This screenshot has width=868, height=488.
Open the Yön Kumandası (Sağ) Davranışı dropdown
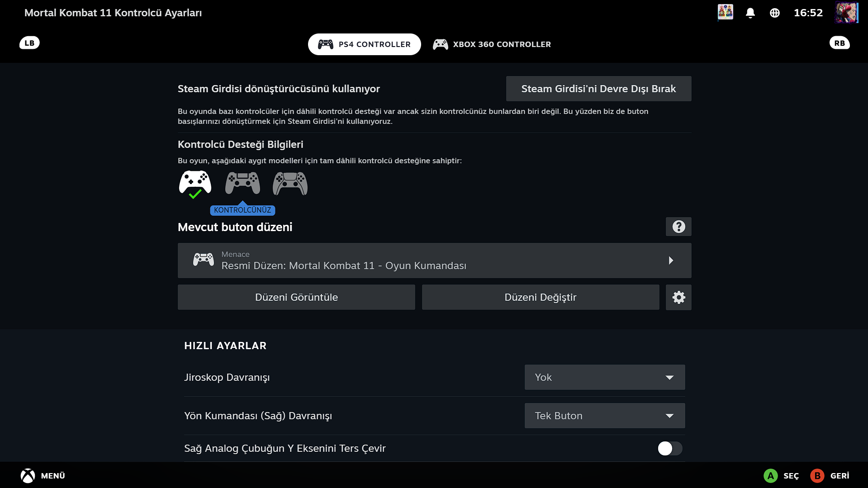coord(605,416)
